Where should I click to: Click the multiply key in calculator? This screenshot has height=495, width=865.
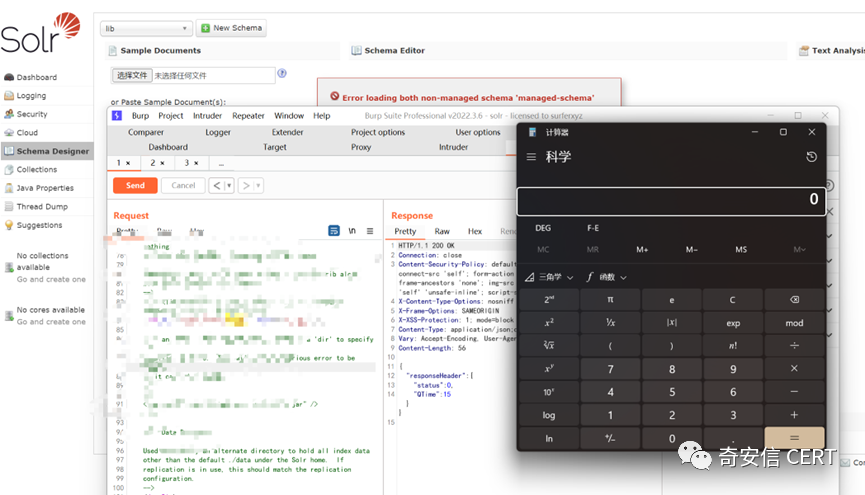[794, 369]
